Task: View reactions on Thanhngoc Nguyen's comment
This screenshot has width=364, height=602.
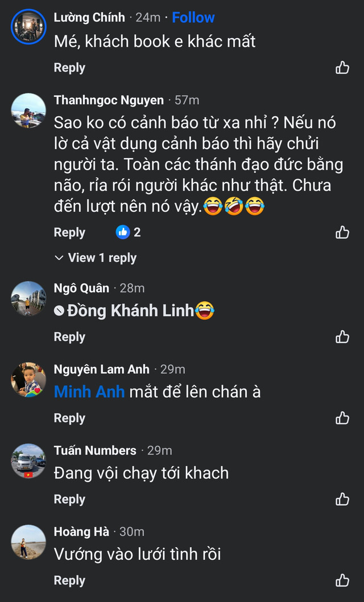Action: pos(129,232)
